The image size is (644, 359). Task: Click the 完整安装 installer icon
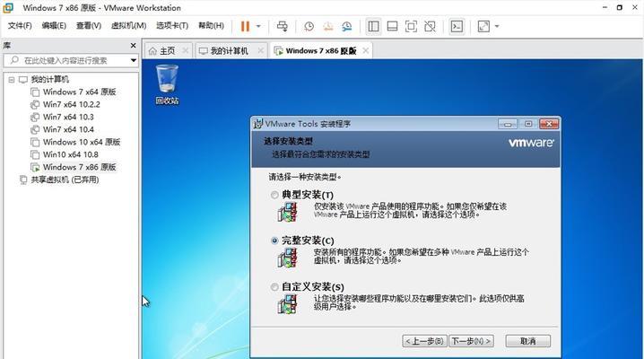(x=288, y=258)
